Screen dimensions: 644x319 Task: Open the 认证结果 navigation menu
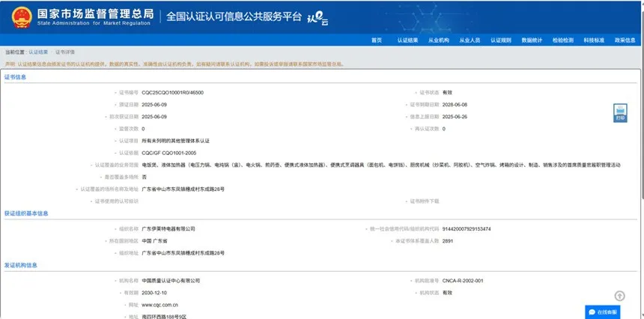pyautogui.click(x=407, y=40)
